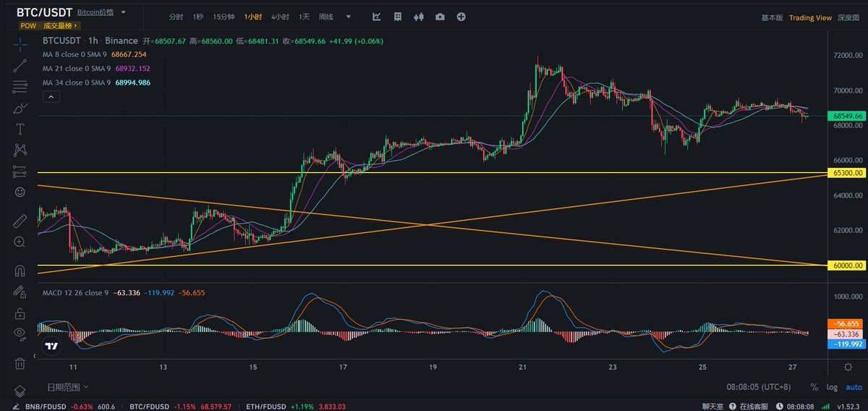Click the online support question icon

pos(733,407)
